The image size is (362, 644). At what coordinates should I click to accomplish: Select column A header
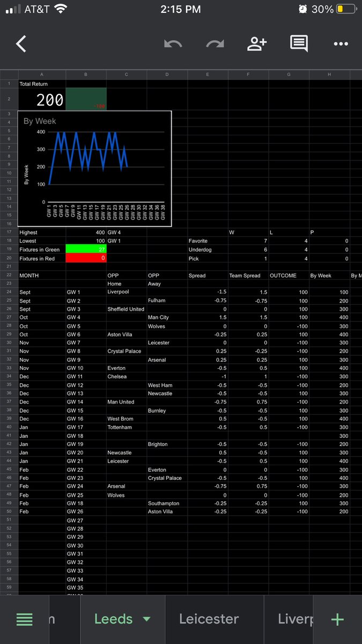click(42, 75)
